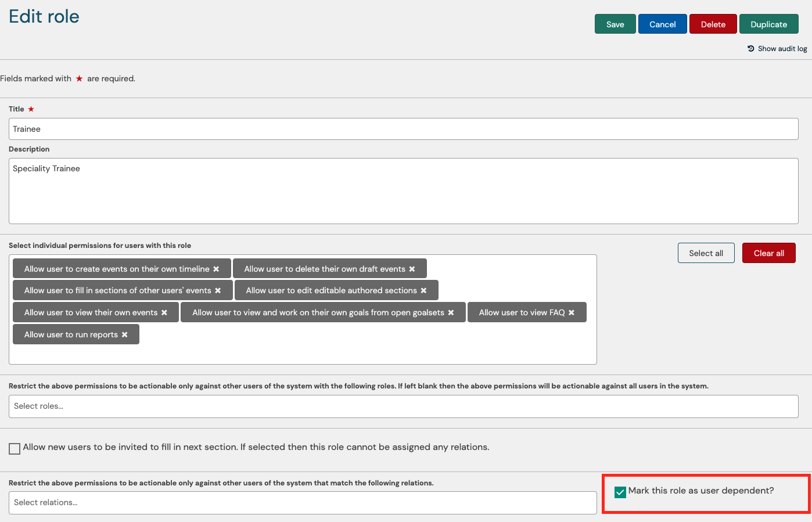Remove 'Allow user to run reports' tag

point(124,334)
